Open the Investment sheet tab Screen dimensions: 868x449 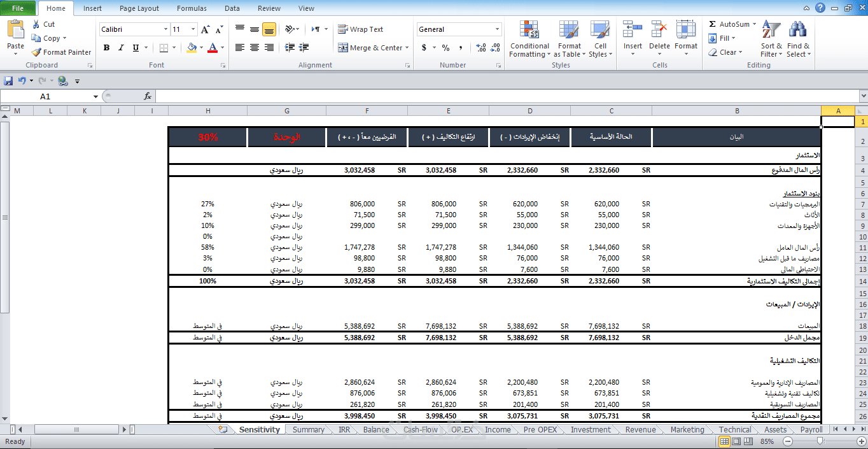click(x=591, y=430)
